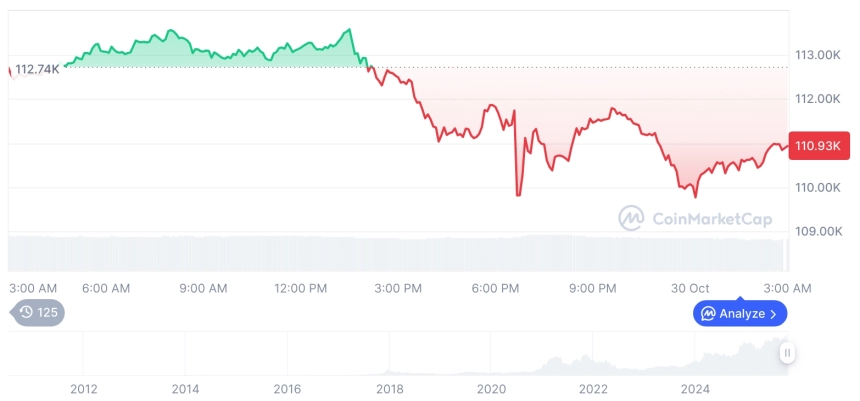Click the 30 Oct date label
Viewport: 860px width, 401px height.
(x=691, y=288)
